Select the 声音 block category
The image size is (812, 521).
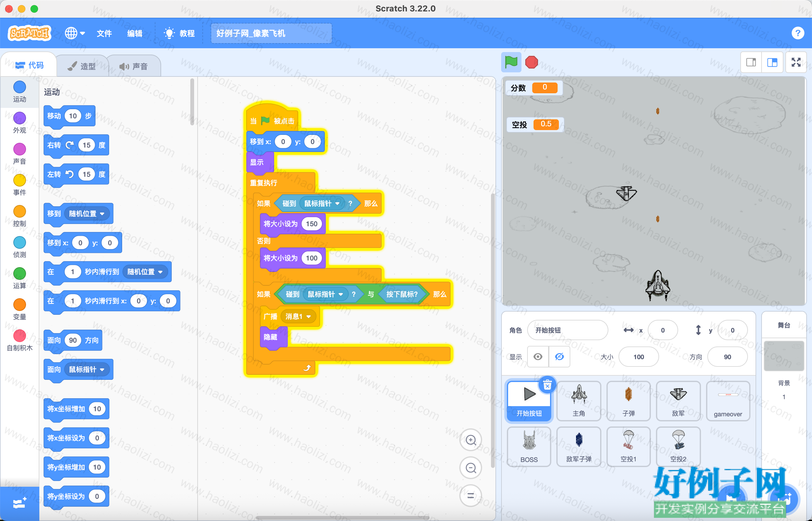[19, 154]
